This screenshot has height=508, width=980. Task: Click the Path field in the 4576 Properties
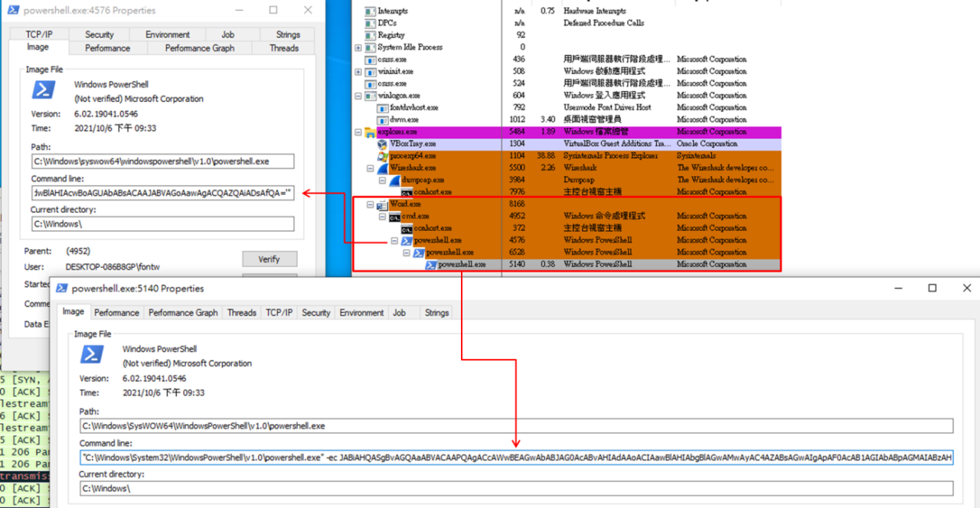click(x=162, y=161)
